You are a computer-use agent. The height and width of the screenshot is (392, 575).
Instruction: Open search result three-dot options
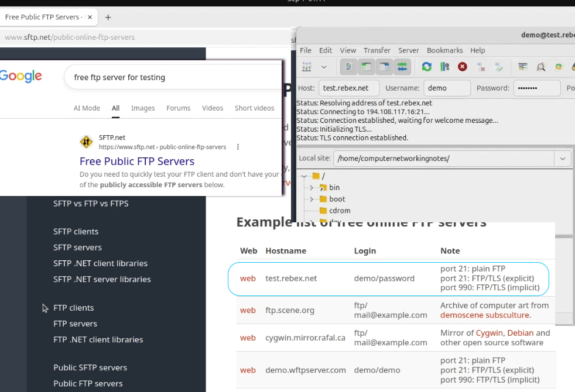point(238,147)
